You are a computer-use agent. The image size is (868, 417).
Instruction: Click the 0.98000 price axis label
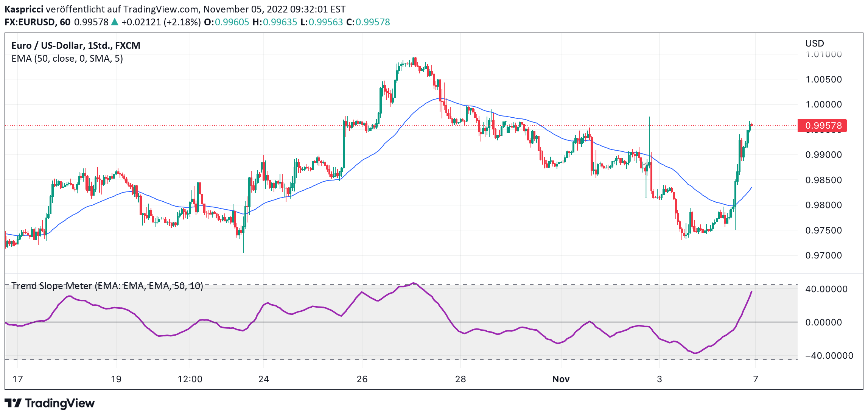824,205
